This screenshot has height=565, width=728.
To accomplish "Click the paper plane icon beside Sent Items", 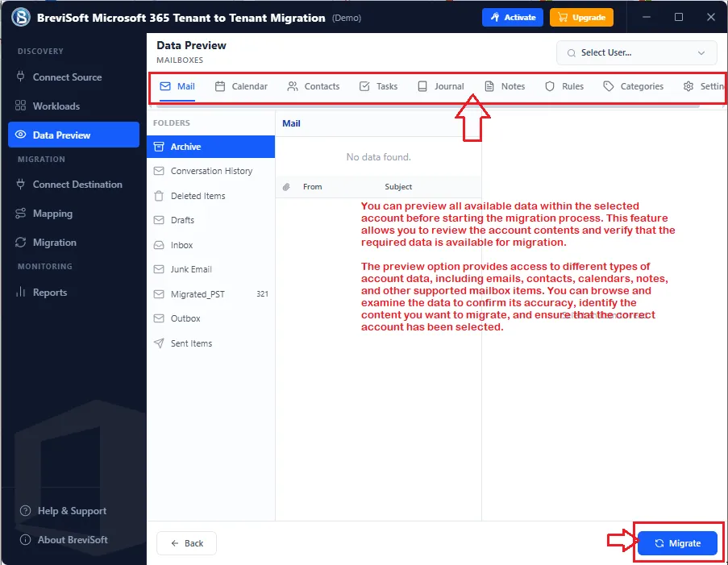I will point(159,343).
